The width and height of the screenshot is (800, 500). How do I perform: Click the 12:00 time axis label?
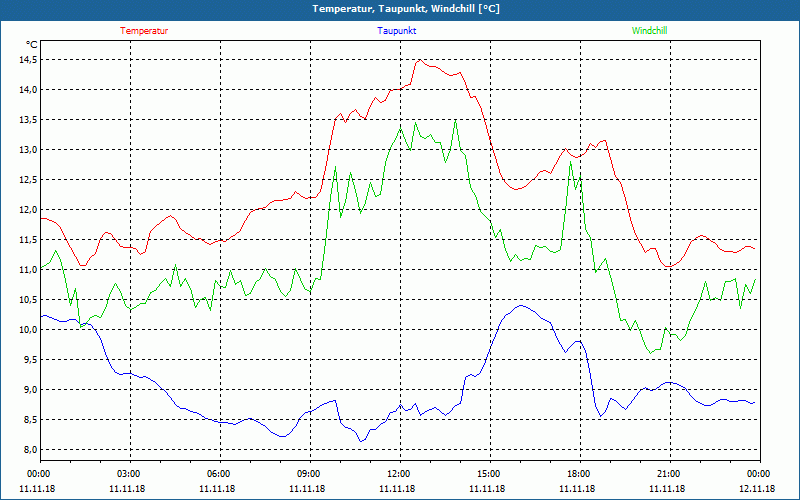tap(400, 473)
